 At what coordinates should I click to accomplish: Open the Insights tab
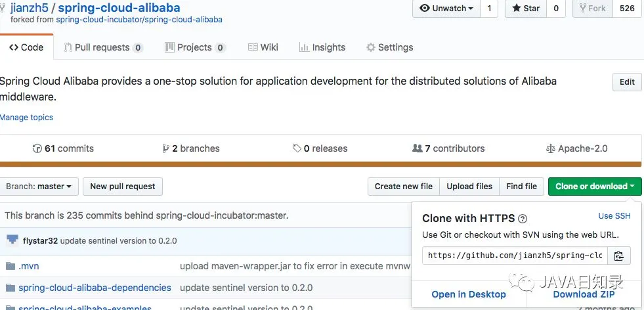[x=322, y=47]
